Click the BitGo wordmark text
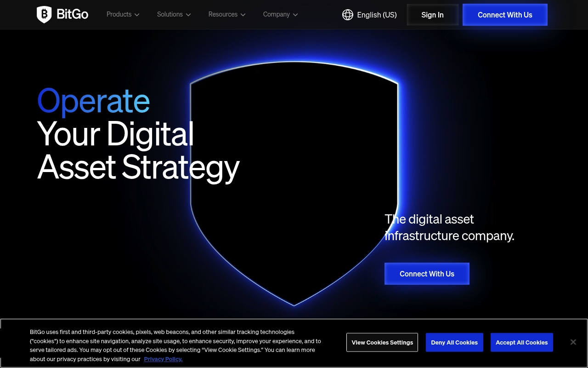This screenshot has width=588, height=368. click(x=73, y=14)
